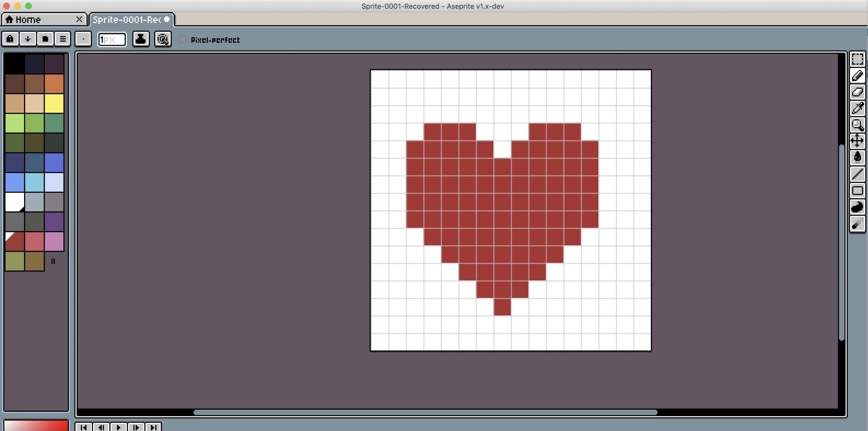Select the Eraser tool
This screenshot has width=868, height=431.
(857, 92)
